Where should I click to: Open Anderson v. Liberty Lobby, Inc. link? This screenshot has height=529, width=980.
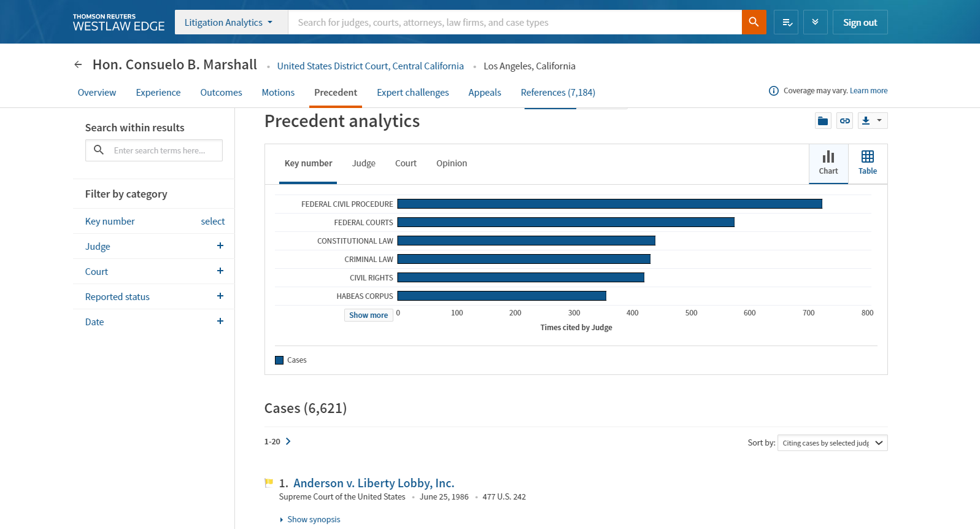point(373,483)
